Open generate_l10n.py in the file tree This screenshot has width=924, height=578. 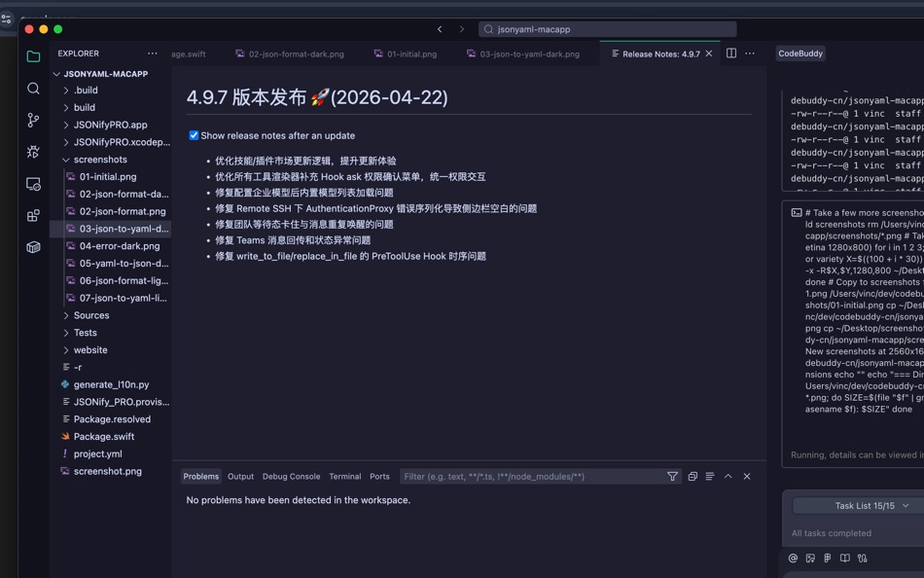(111, 384)
